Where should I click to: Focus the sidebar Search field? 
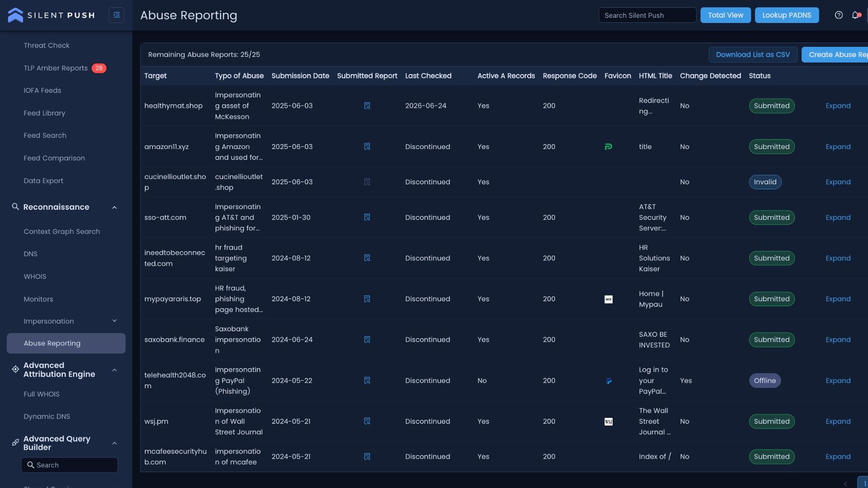tap(70, 465)
